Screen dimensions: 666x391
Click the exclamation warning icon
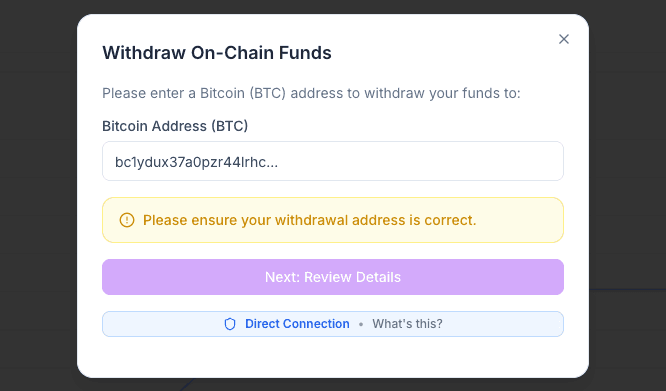127,220
